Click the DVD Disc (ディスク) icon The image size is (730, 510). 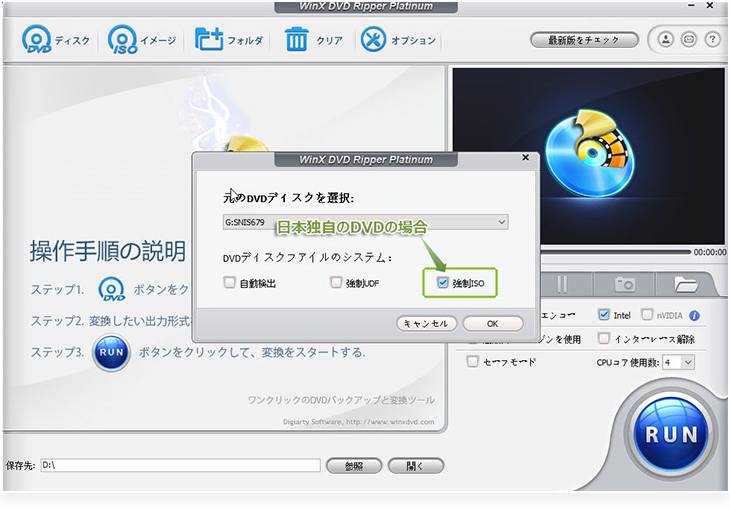tap(37, 39)
